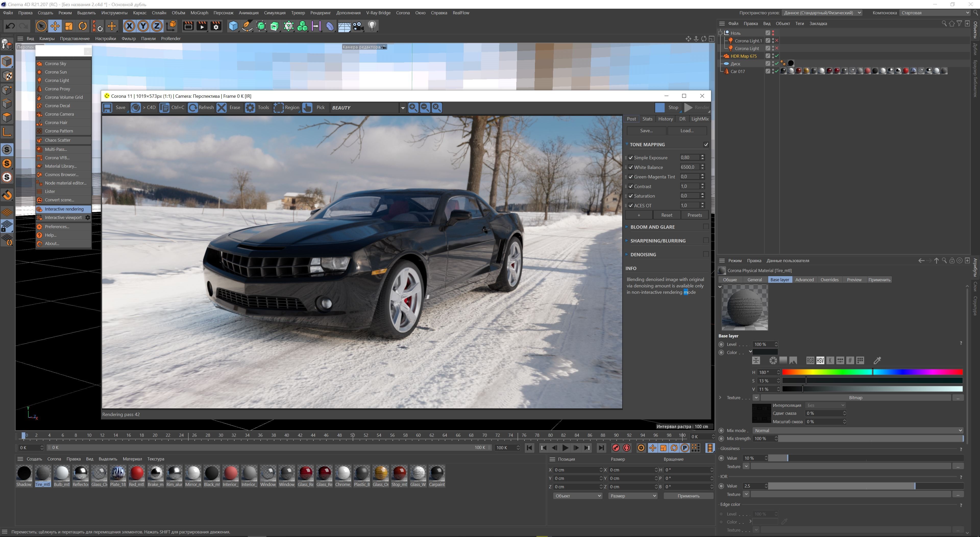Disable the Simple Exposure checkbox
Image resolution: width=980 pixels, height=537 pixels.
pos(631,157)
